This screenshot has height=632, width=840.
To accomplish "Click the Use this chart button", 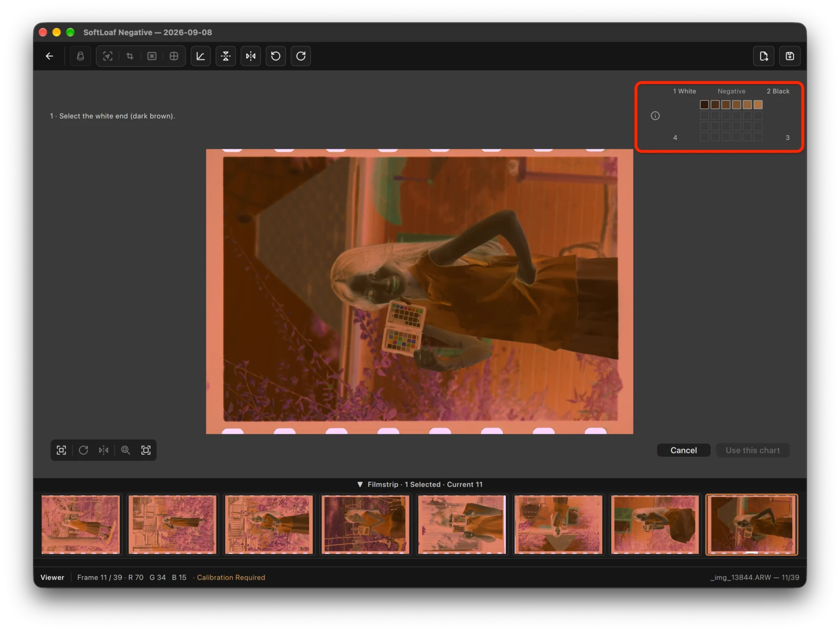I will (x=753, y=450).
